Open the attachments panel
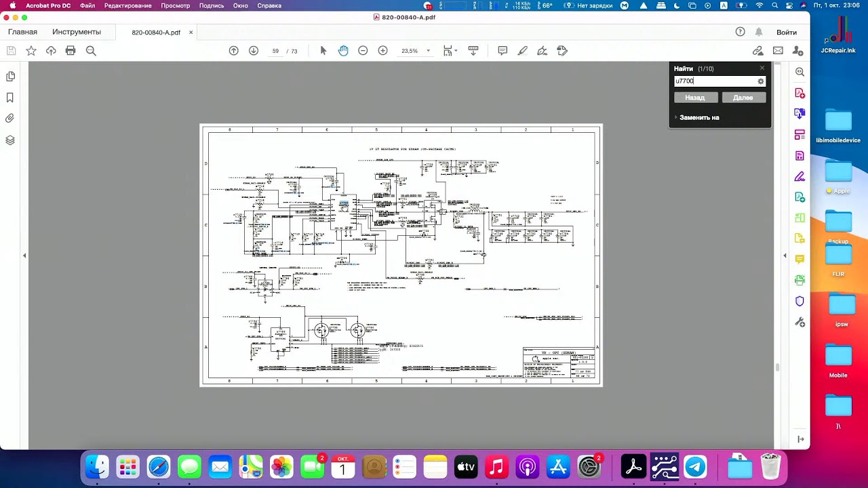Viewport: 868px width, 488px height. click(10, 118)
